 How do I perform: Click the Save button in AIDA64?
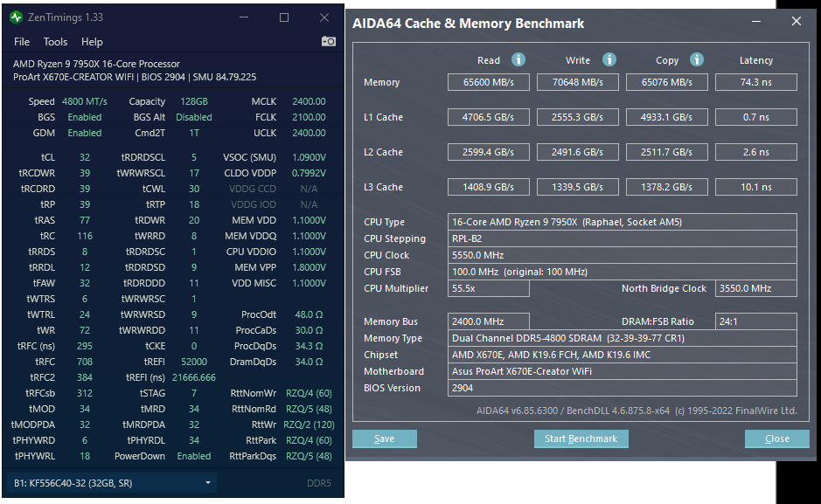pos(384,438)
